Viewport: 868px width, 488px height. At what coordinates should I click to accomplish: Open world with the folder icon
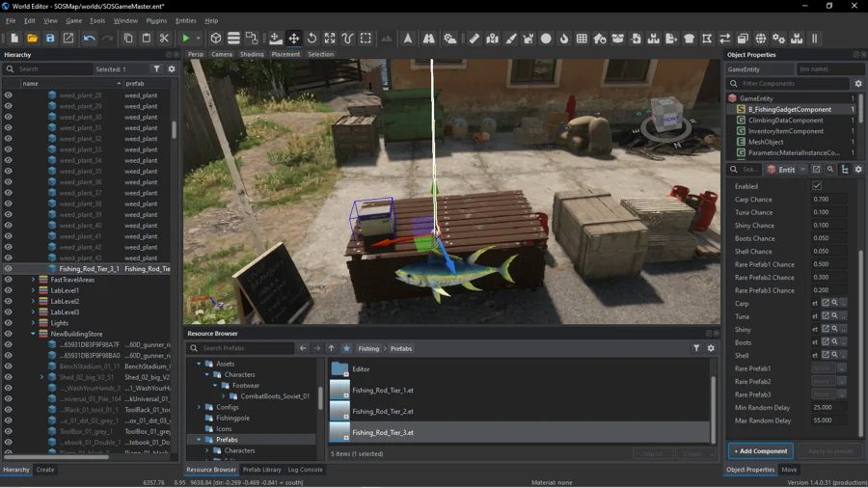32,39
